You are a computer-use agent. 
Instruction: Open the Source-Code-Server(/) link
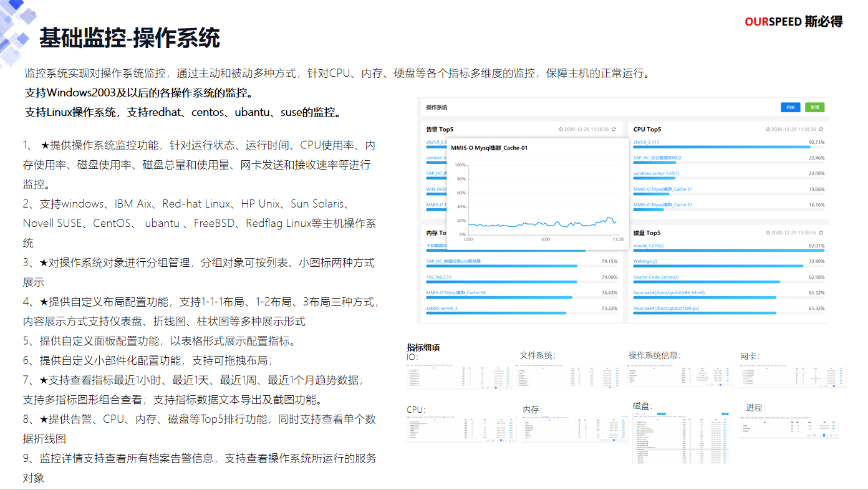(x=655, y=277)
